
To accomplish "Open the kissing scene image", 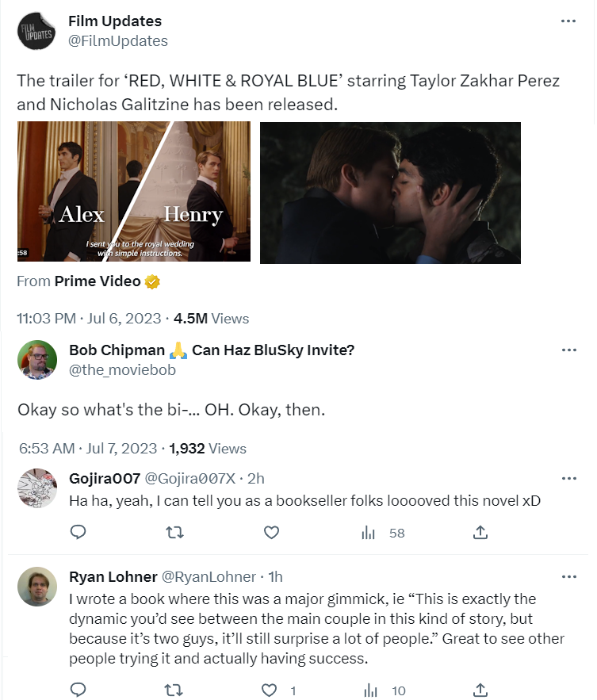I will tap(390, 192).
